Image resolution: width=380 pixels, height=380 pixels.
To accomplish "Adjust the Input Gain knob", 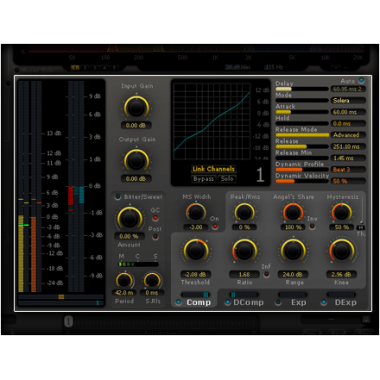I will pyautogui.click(x=136, y=107).
